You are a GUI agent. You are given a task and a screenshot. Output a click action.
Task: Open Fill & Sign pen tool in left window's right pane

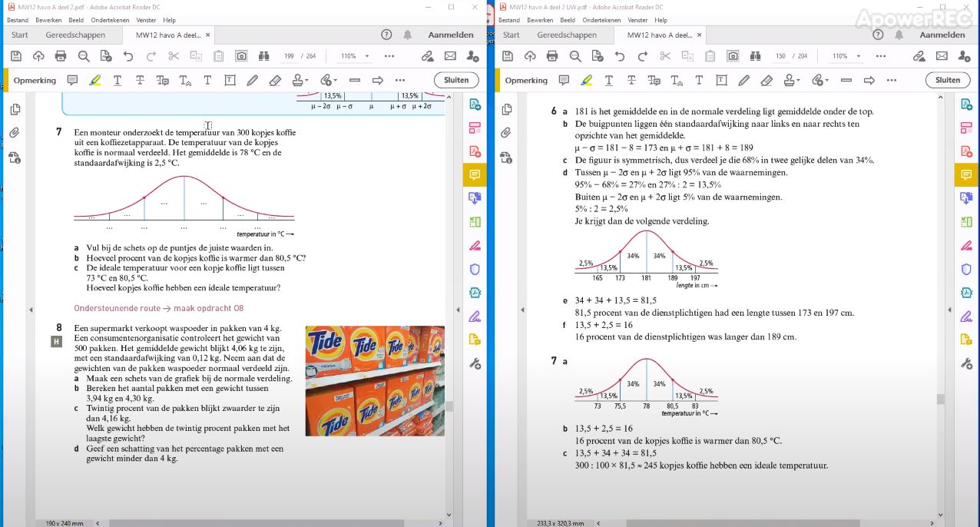tap(475, 316)
